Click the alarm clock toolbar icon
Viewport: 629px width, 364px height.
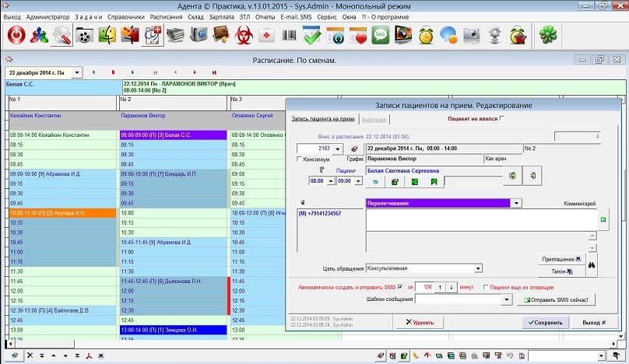point(426,35)
